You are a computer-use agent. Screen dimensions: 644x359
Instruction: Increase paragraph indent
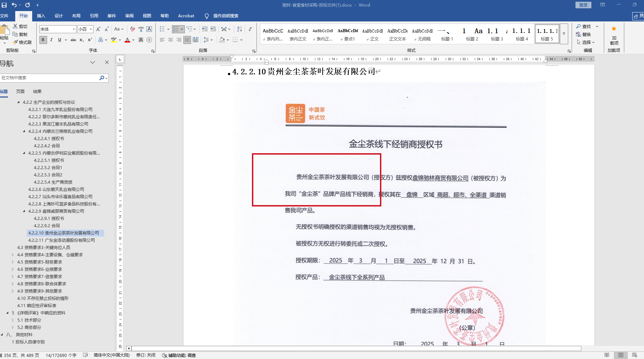pyautogui.click(x=213, y=29)
